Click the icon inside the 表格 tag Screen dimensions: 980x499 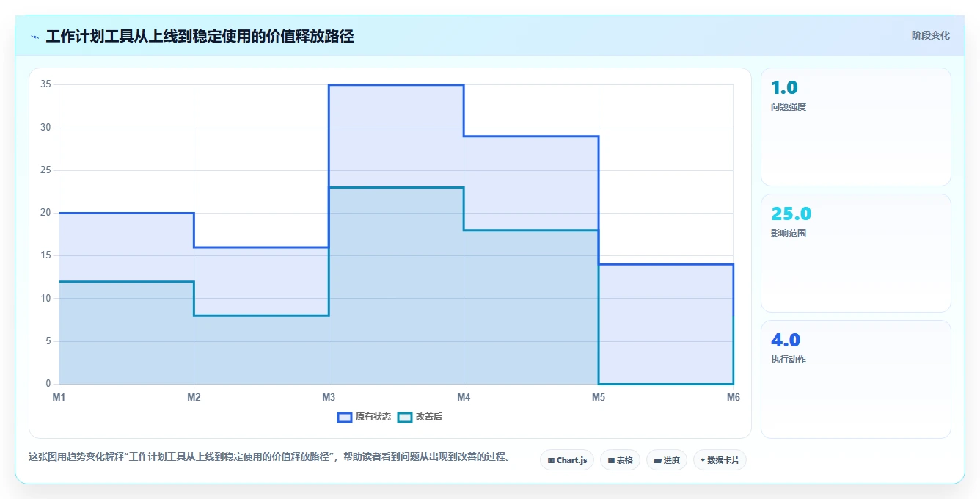(611, 461)
